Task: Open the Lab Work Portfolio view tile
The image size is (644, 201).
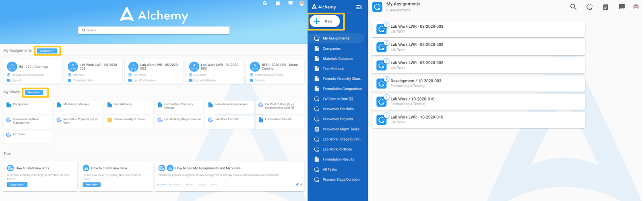Action: coord(229,122)
